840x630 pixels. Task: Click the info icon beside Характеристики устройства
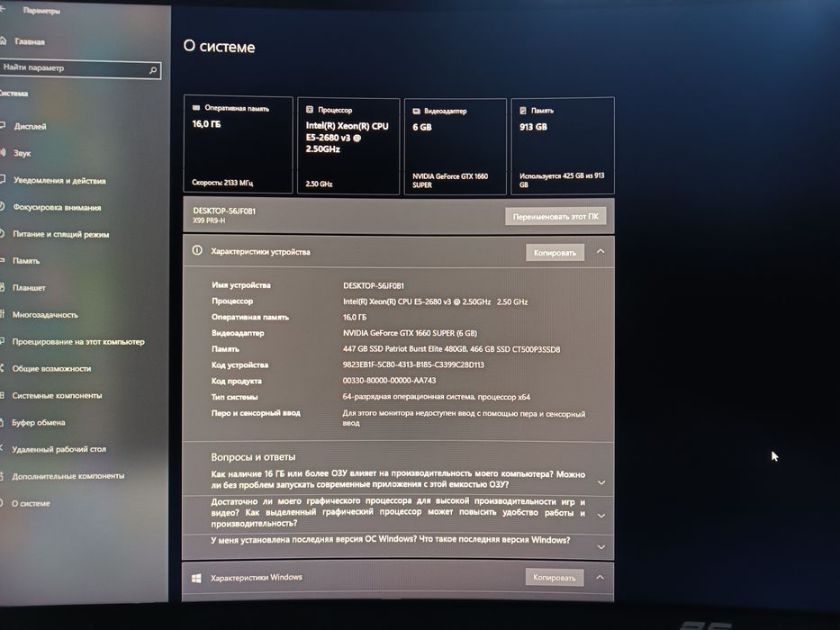pyautogui.click(x=197, y=250)
